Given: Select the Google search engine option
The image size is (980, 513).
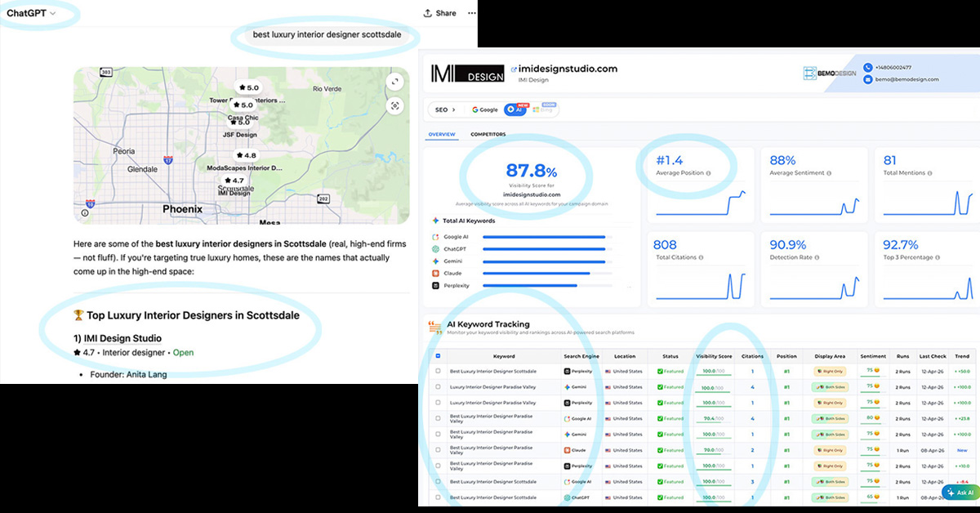Looking at the screenshot, I should pyautogui.click(x=484, y=109).
